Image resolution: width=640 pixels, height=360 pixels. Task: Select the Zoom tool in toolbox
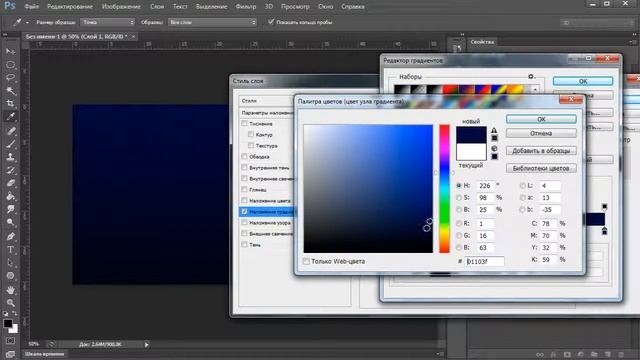click(10, 303)
